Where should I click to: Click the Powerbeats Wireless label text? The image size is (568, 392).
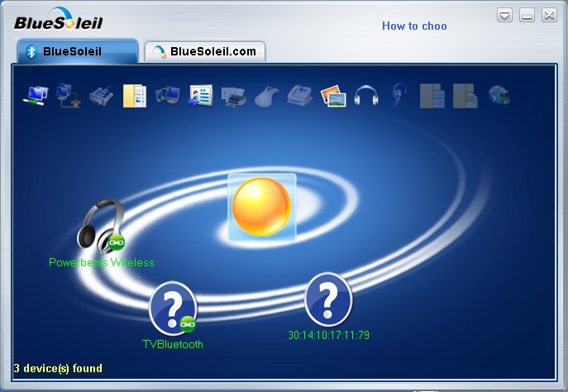pyautogui.click(x=102, y=262)
